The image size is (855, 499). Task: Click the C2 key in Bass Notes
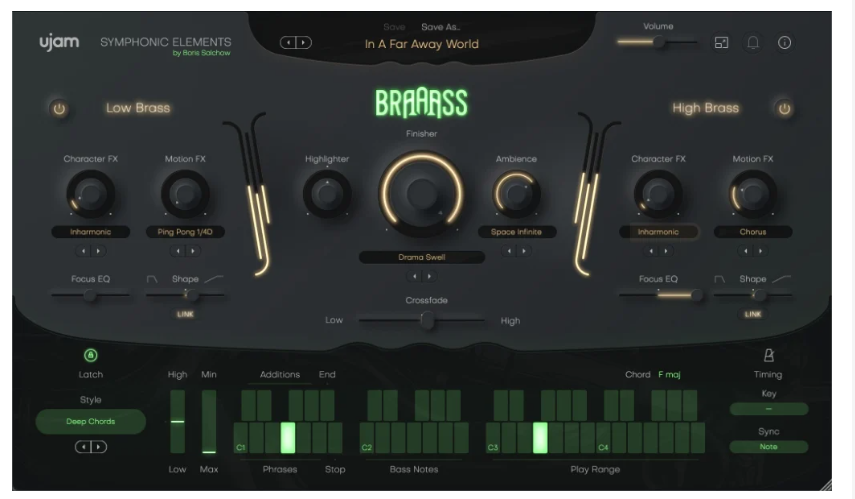366,438
